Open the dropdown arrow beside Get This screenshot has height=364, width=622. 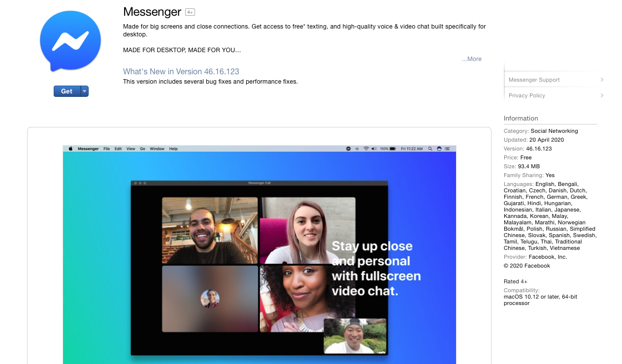click(x=85, y=91)
